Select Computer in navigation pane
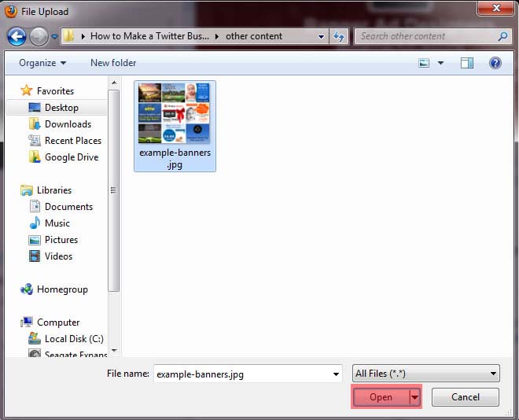Image resolution: width=519 pixels, height=420 pixels. coord(58,322)
